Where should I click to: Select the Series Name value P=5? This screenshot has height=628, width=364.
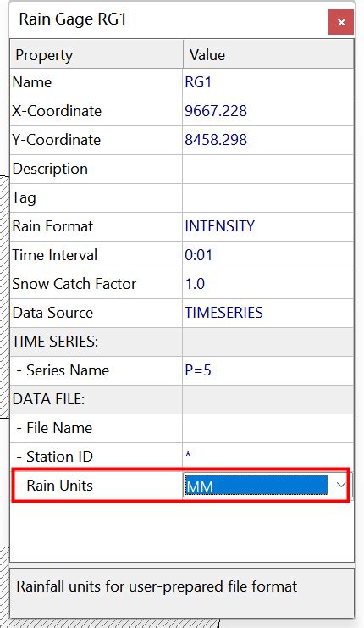pos(268,371)
